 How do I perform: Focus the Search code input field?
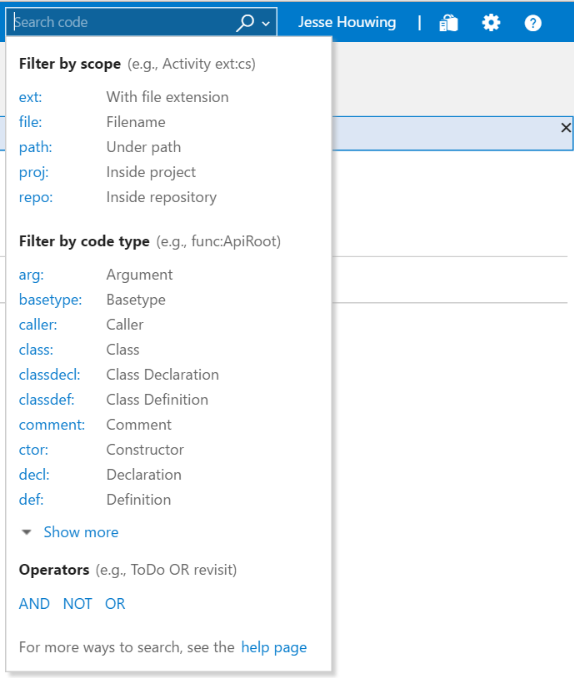(x=123, y=22)
